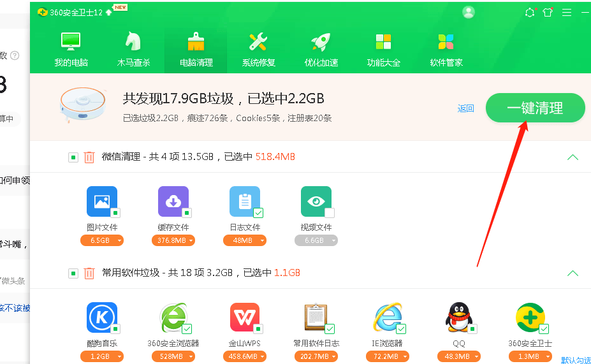This screenshot has width=591, height=364.
Task: Open the skin (shirt) icon in title bar
Action: point(548,12)
